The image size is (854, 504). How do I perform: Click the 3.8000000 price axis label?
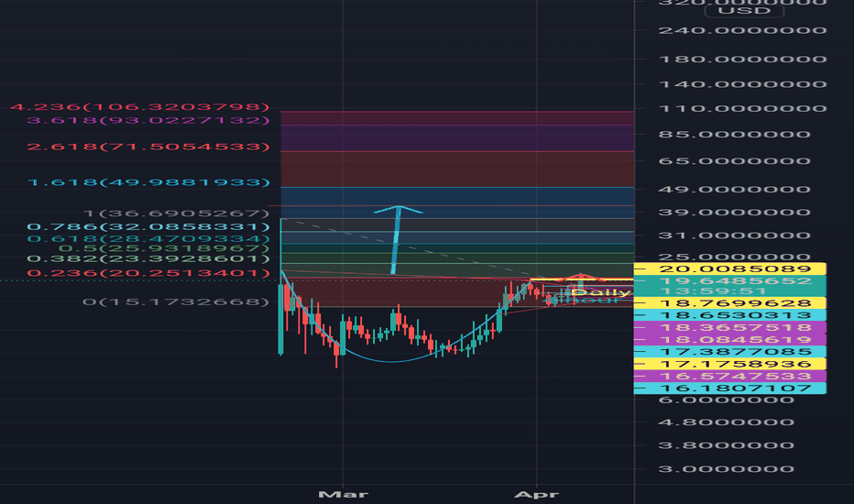point(727,445)
